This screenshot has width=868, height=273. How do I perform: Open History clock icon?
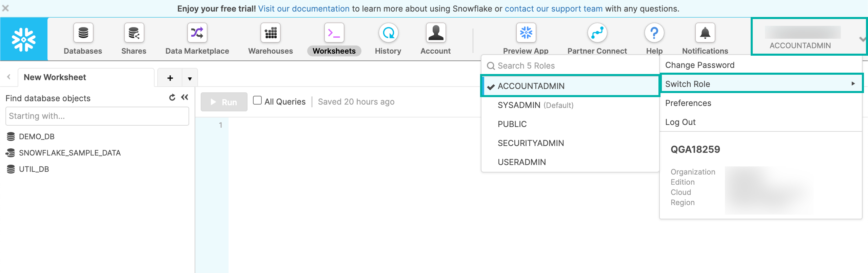(x=388, y=33)
